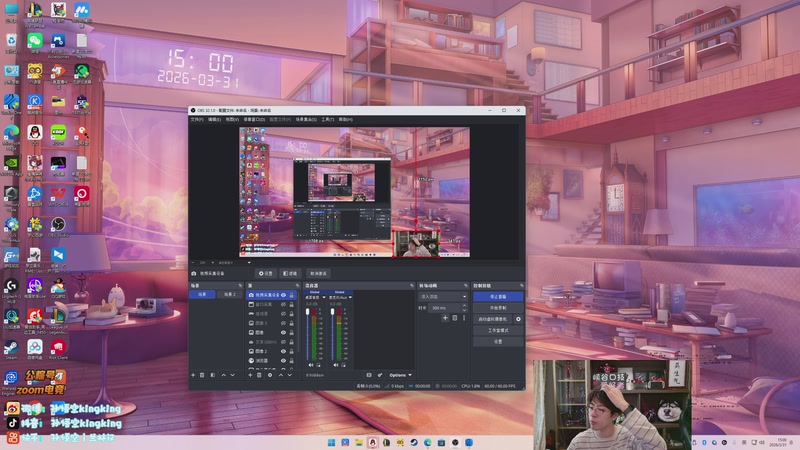Remove the selected scene with the trash icon
The height and width of the screenshot is (450, 800).
202,375
